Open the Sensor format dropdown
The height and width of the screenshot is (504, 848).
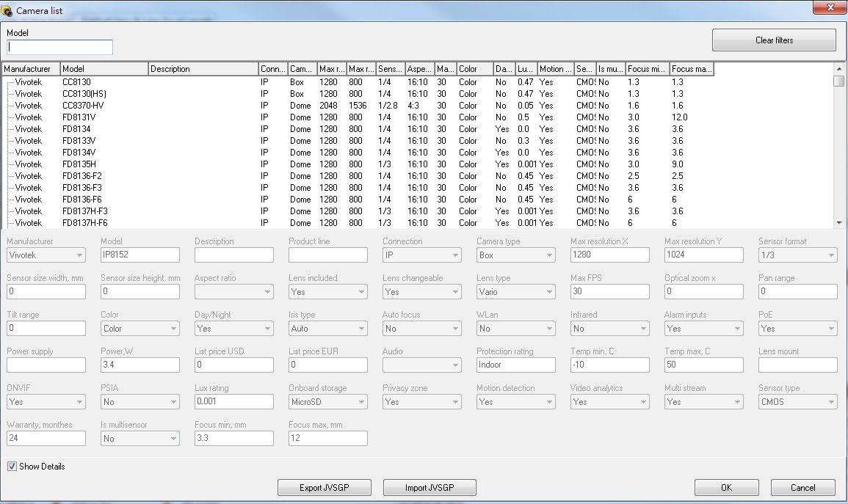coord(830,255)
